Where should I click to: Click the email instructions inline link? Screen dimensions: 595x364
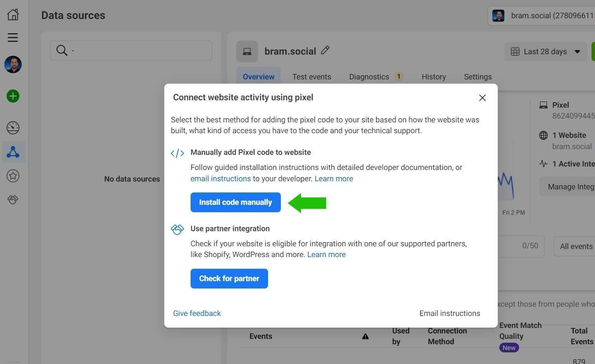pyautogui.click(x=220, y=179)
